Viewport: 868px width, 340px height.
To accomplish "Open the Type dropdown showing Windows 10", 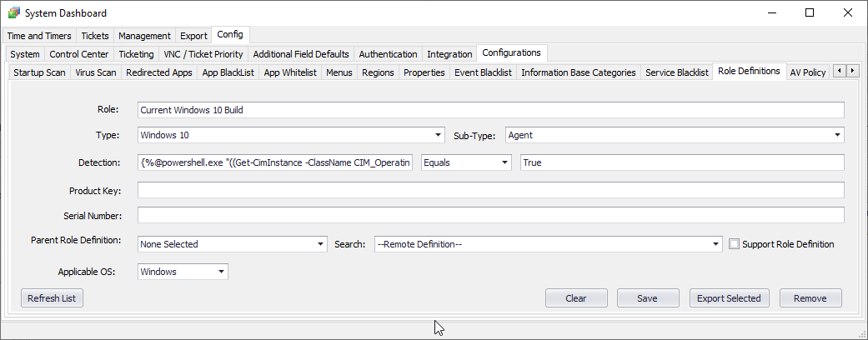I will point(291,135).
